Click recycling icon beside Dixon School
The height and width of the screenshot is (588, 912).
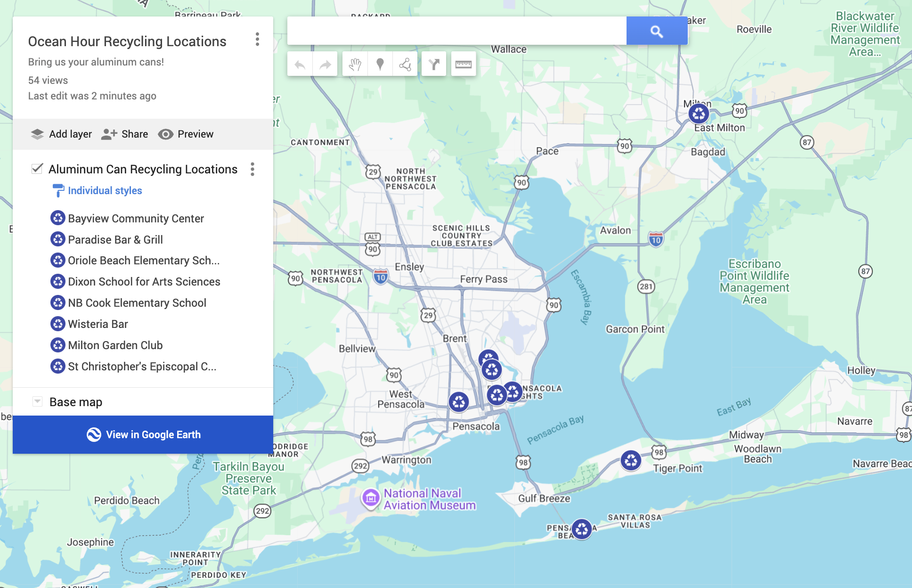pyautogui.click(x=58, y=281)
